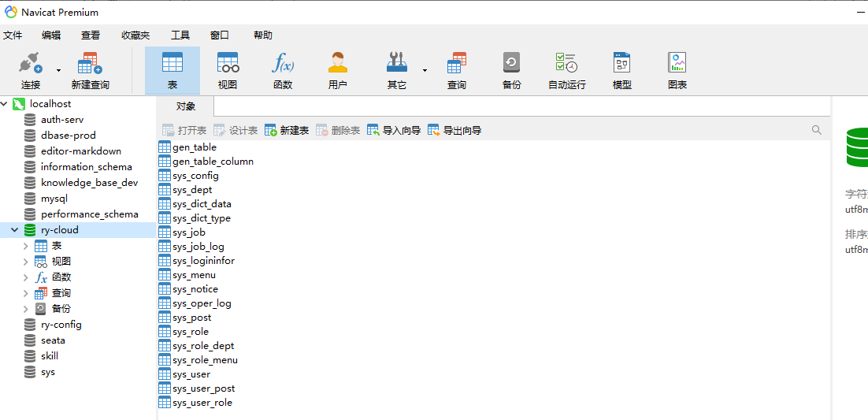Select the Function (函数) toolbar icon
Screen dimensions: 868x420
(x=283, y=62)
